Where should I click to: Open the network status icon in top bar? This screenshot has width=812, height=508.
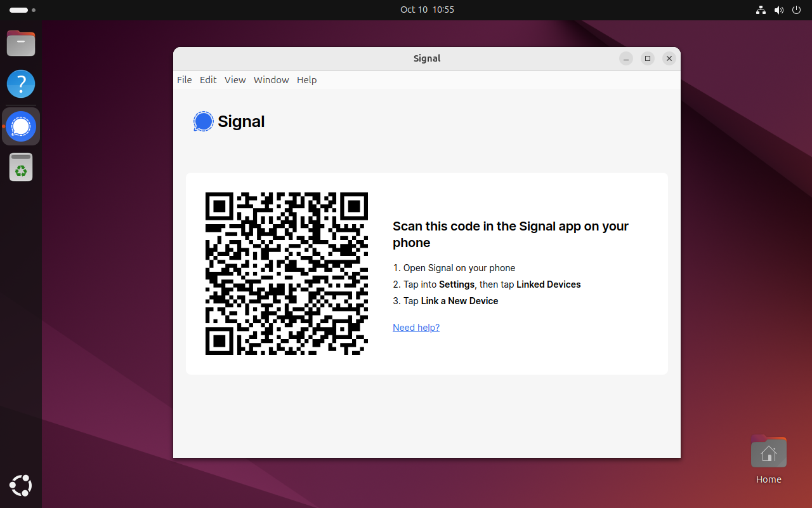pyautogui.click(x=761, y=10)
